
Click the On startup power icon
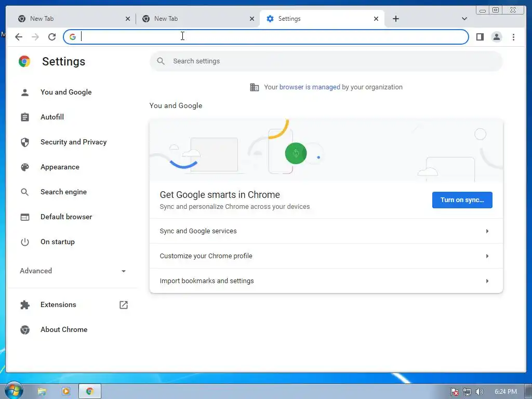(25, 242)
